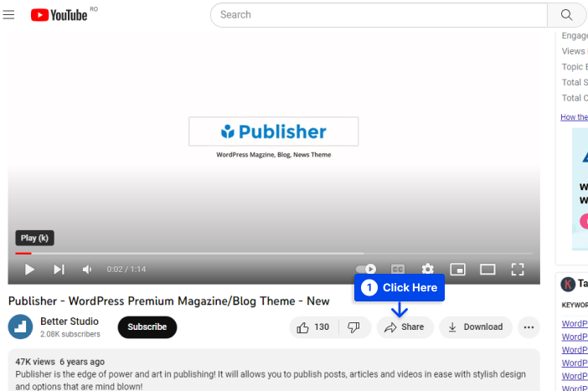Viewport: 588px width, 391px height.
Task: Go to YouTube home via logo
Action: pyautogui.click(x=59, y=15)
